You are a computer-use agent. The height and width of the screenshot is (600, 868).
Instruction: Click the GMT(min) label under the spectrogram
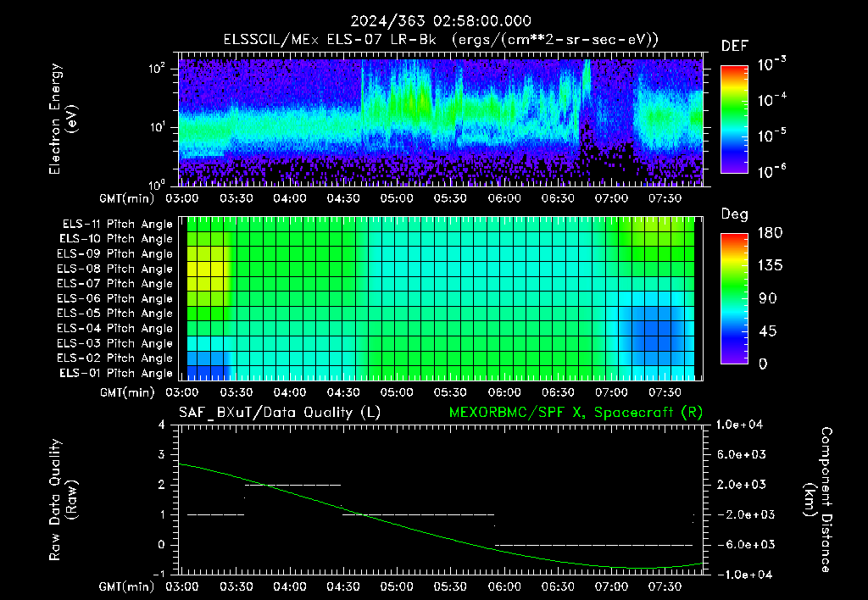(127, 198)
